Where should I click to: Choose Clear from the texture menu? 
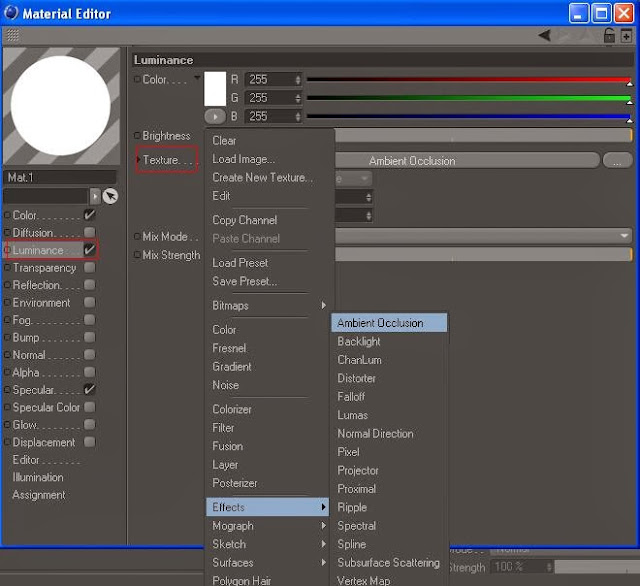(x=224, y=140)
